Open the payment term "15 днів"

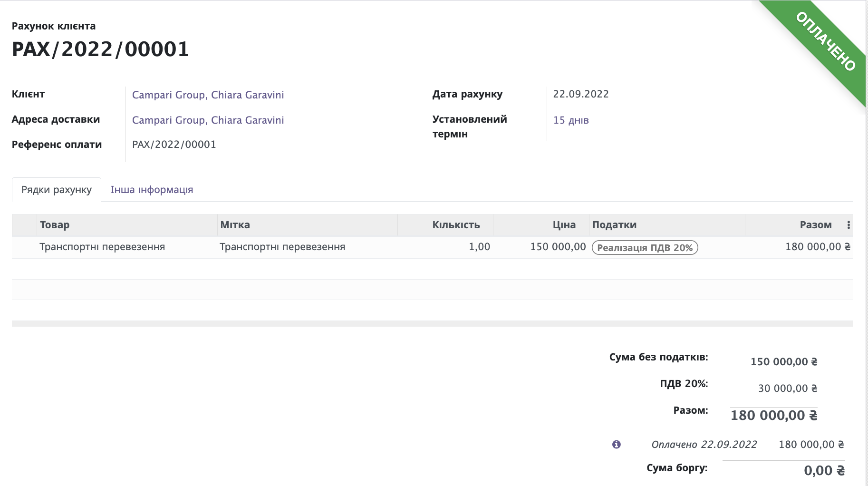coord(571,120)
